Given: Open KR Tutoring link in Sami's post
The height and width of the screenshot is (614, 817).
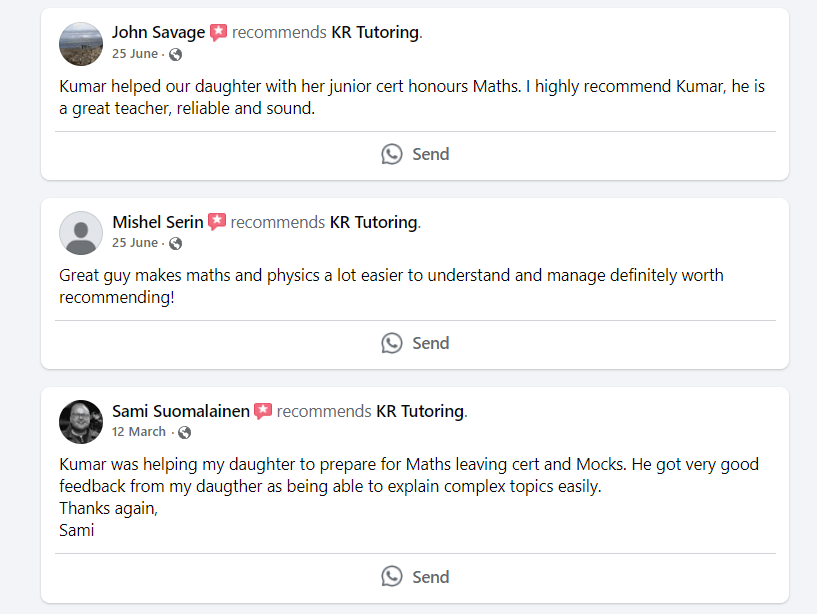Looking at the screenshot, I should coord(420,410).
